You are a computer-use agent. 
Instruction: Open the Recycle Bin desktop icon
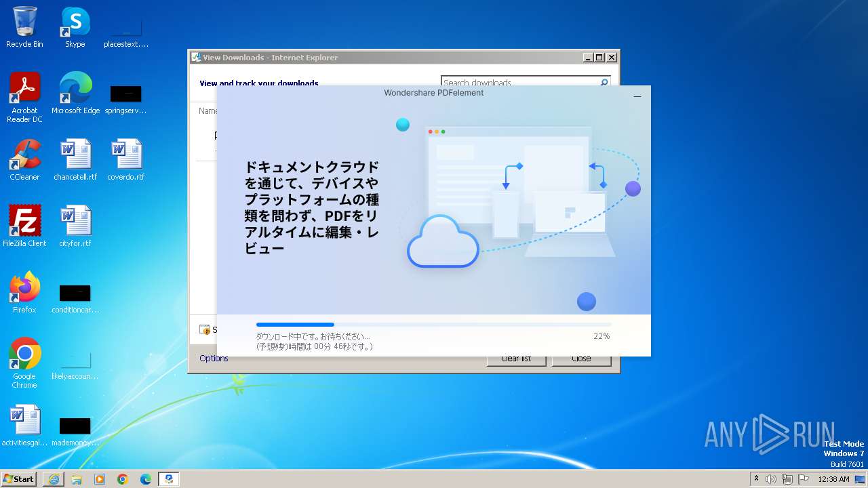click(x=24, y=27)
